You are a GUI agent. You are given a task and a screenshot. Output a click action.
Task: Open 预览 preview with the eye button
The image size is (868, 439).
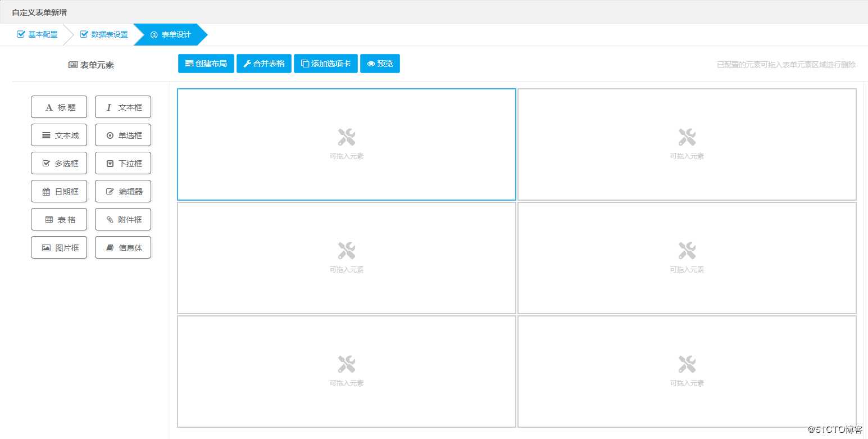380,64
